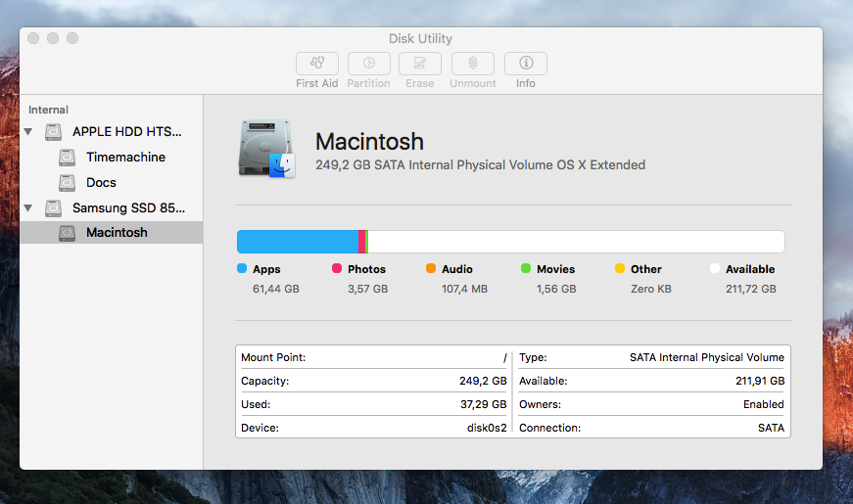Click the 1,56 GB Movies value

(x=556, y=289)
